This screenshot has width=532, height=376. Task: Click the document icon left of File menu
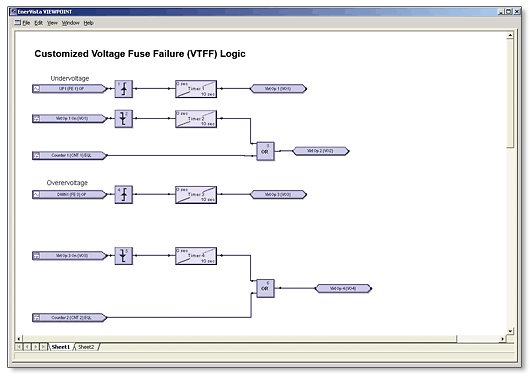18,23
